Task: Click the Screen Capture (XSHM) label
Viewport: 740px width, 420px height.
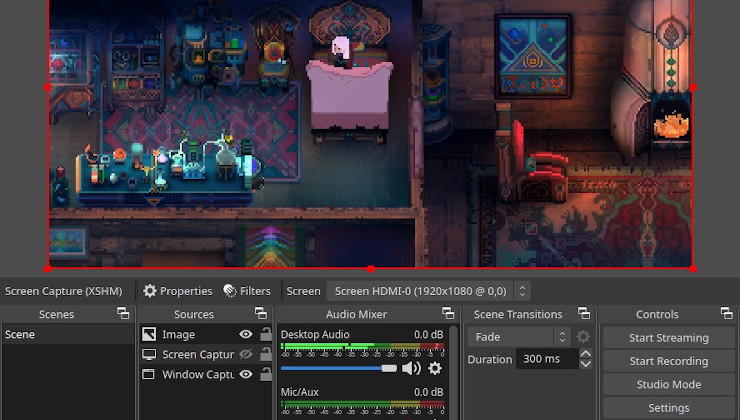Action: pos(64,291)
